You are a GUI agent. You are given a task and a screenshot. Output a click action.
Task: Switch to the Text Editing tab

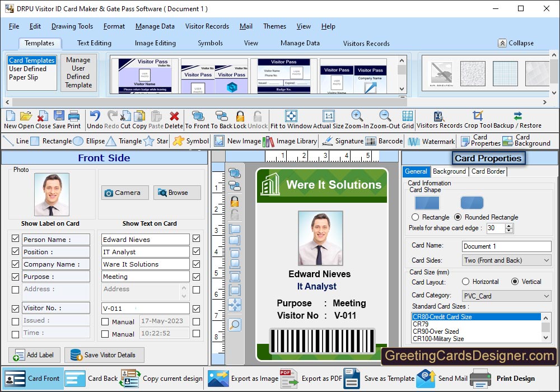94,43
